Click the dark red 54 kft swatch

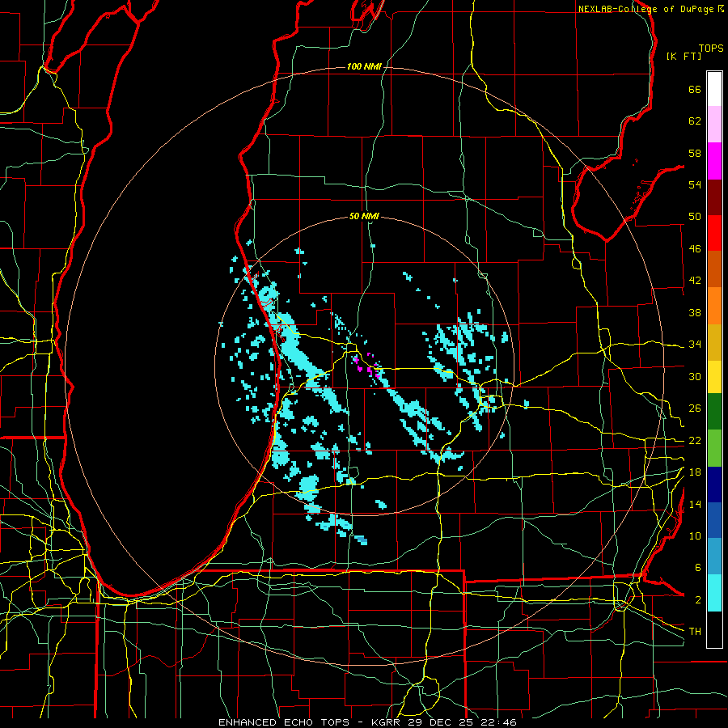[714, 197]
